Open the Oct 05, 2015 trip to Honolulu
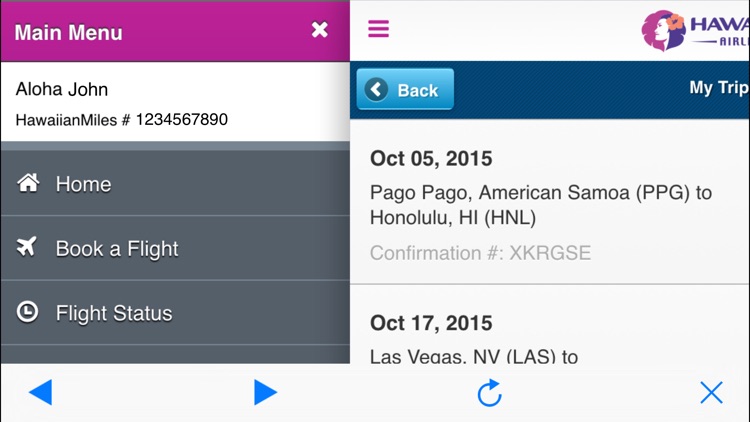This screenshot has width=750, height=422. click(x=550, y=203)
